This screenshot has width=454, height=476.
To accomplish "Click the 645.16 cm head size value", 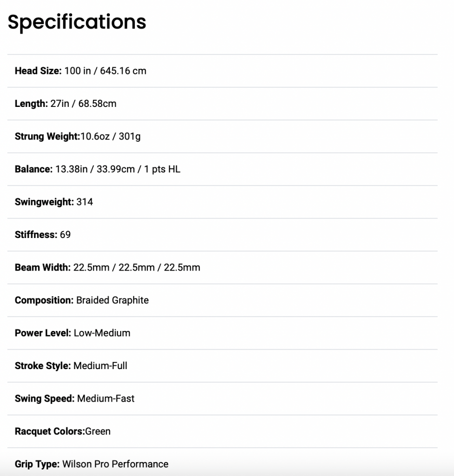I will click(123, 71).
